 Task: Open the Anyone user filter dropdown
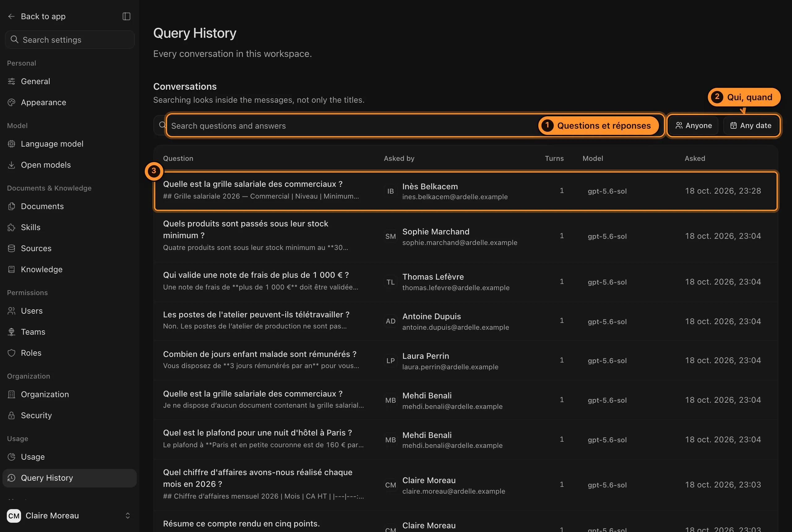[x=694, y=126]
